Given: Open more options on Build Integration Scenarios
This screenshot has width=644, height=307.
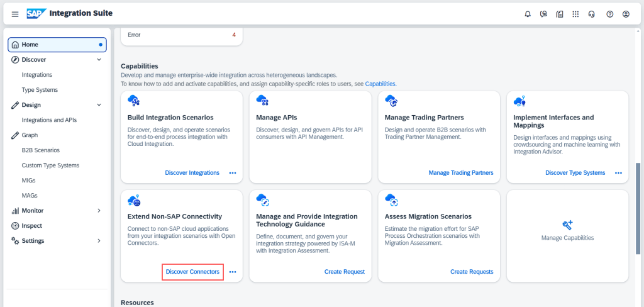Looking at the screenshot, I should coord(233,173).
